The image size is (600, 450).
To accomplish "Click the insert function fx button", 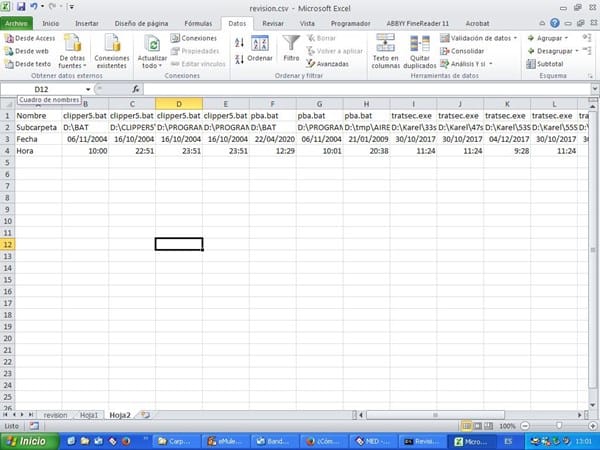I will pyautogui.click(x=135, y=90).
